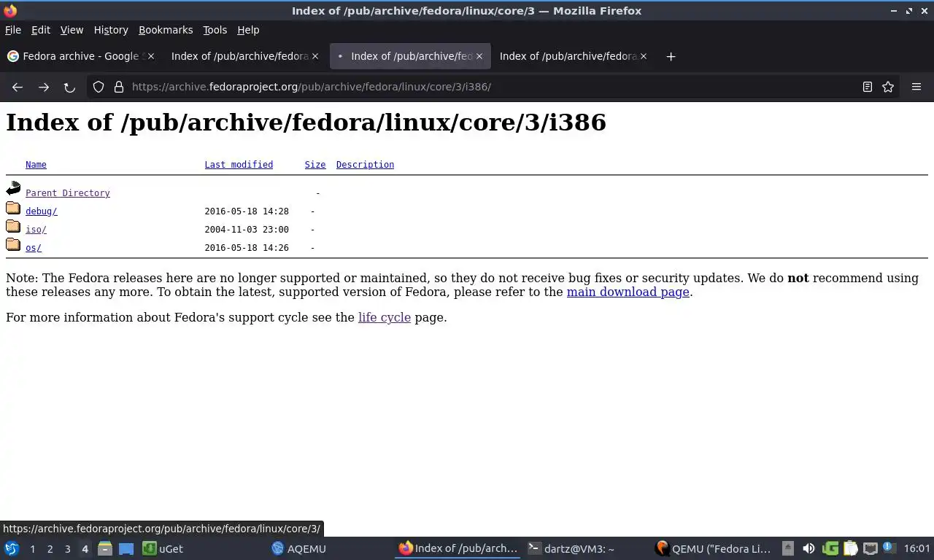Open the Bookmarks menu

pos(166,30)
